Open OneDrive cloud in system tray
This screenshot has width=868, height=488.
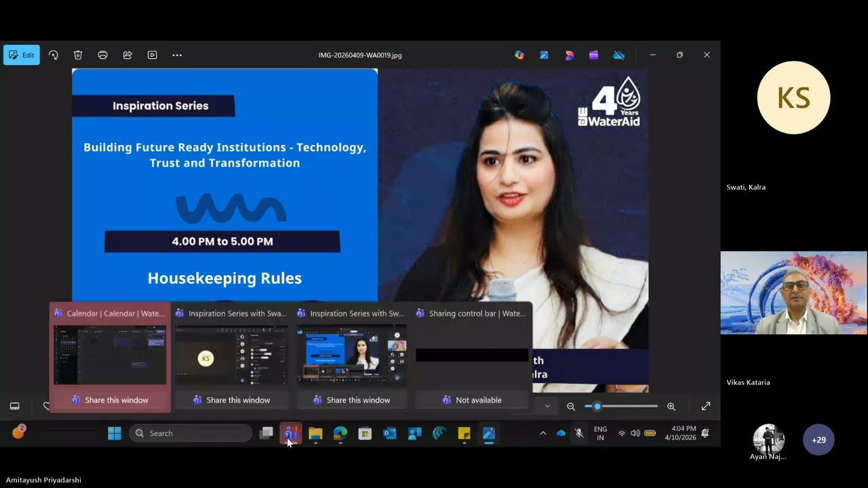click(x=561, y=433)
